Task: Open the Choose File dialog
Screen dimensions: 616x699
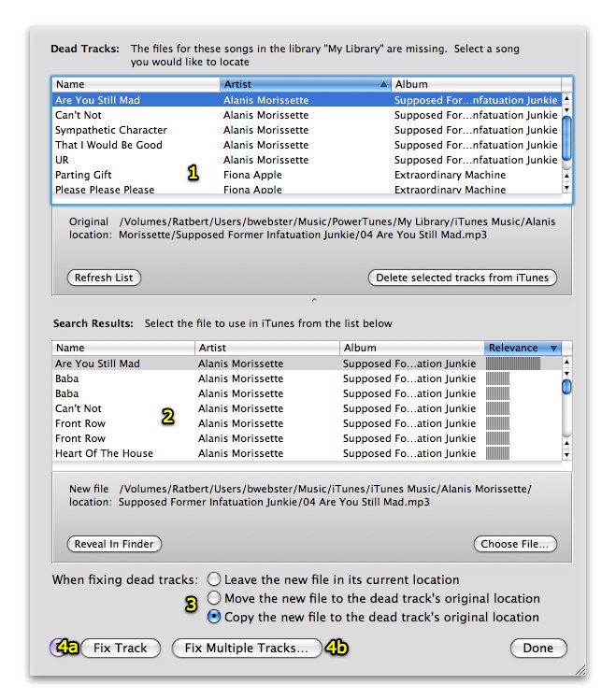Action: (x=516, y=544)
